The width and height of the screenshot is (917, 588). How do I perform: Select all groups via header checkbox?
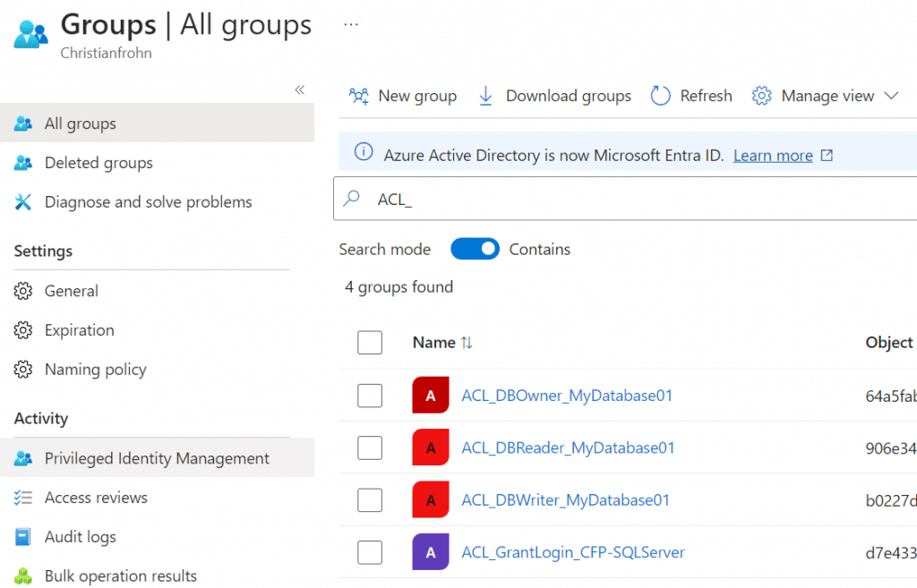(370, 342)
